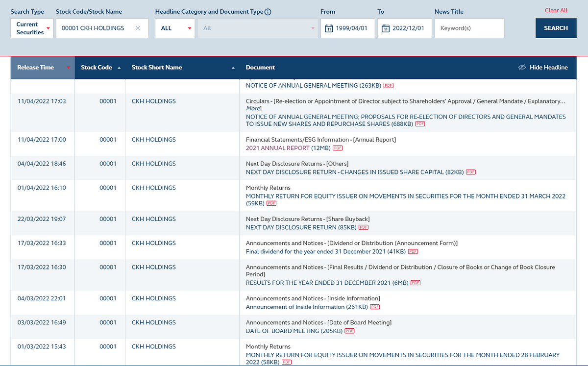
Task: Open the To date calendar icon
Action: [x=386, y=28]
